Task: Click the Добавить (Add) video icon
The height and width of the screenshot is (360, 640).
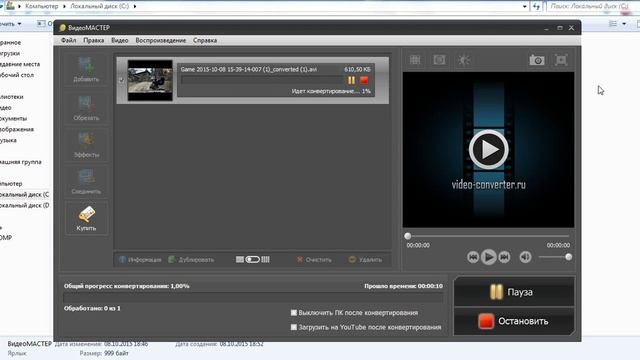Action: click(86, 69)
